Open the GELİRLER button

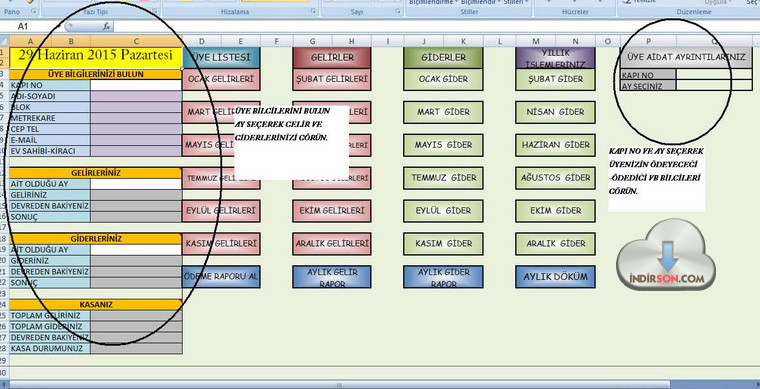pyautogui.click(x=332, y=57)
